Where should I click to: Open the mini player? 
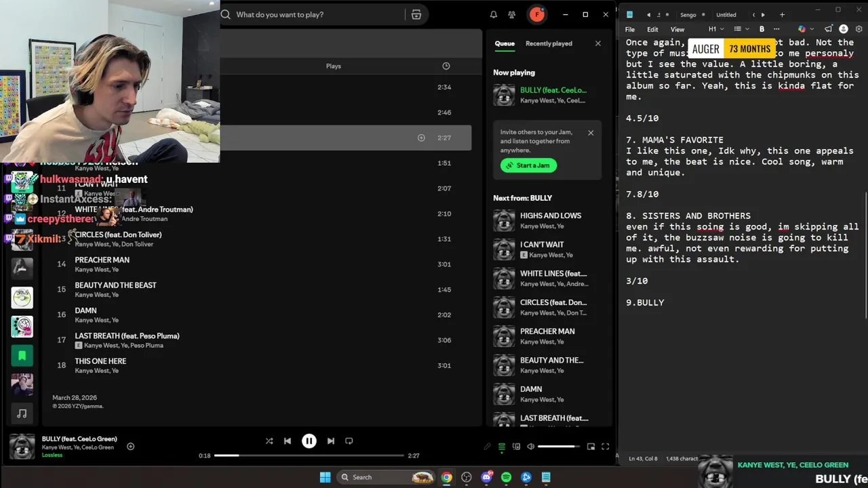(x=591, y=447)
